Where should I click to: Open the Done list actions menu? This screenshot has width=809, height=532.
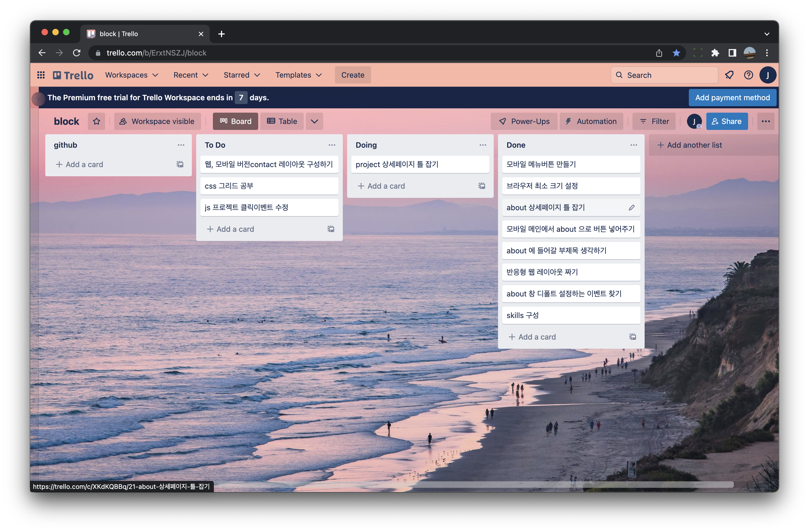pos(633,145)
